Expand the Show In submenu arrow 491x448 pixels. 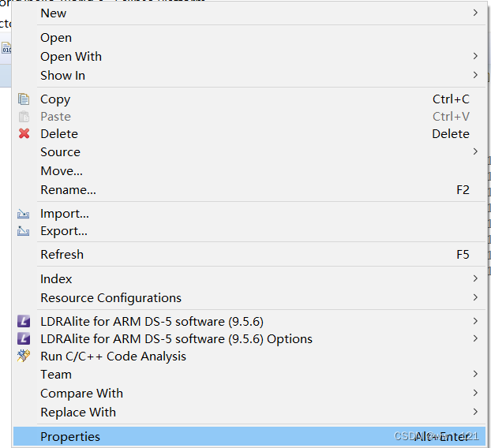475,76
